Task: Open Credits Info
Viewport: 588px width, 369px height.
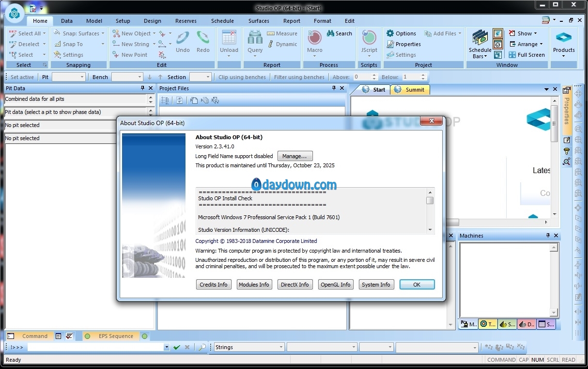Action: coord(214,285)
